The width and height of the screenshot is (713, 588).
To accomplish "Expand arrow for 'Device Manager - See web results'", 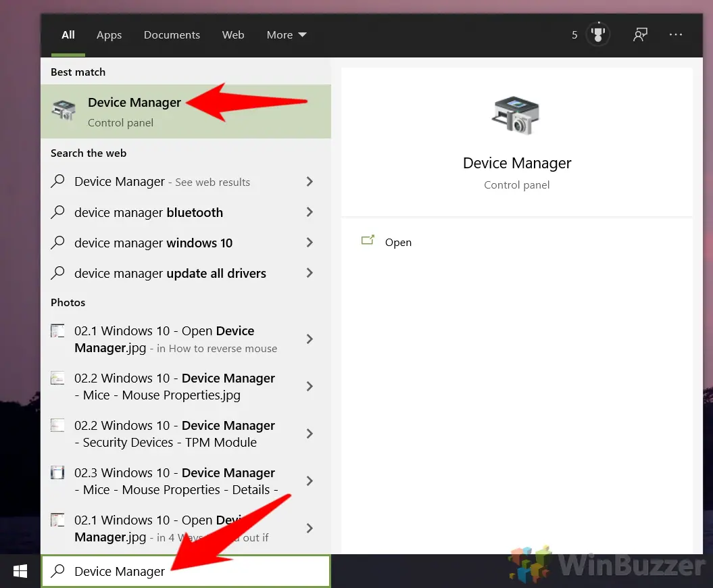I will (310, 181).
